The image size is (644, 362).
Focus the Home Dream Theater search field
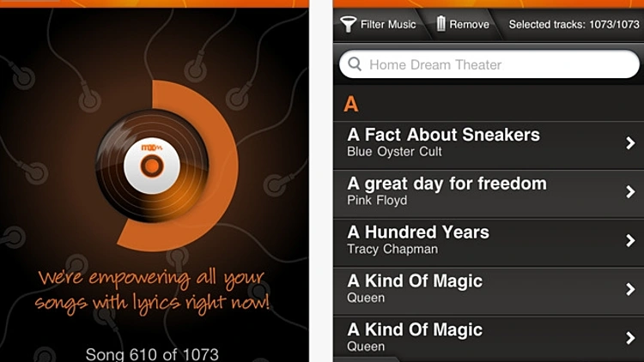489,64
